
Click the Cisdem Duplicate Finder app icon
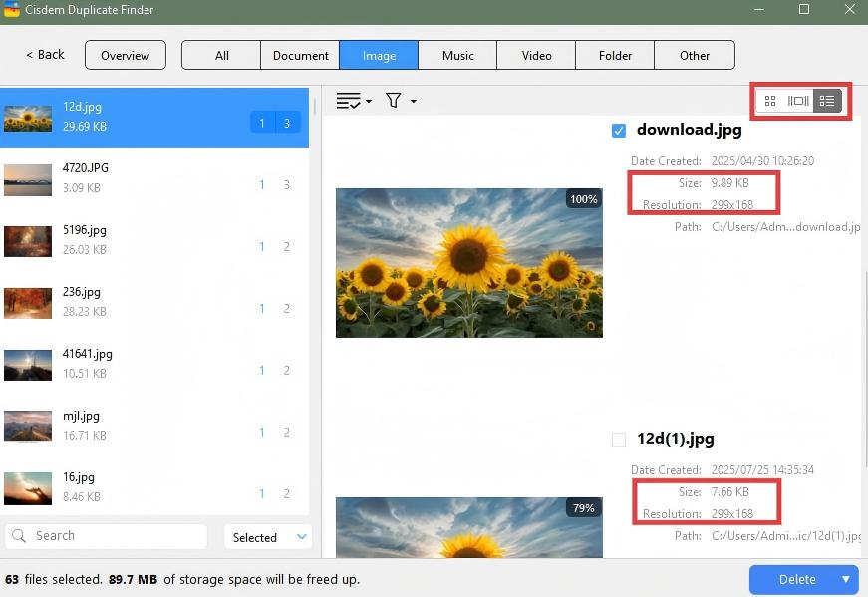point(13,10)
